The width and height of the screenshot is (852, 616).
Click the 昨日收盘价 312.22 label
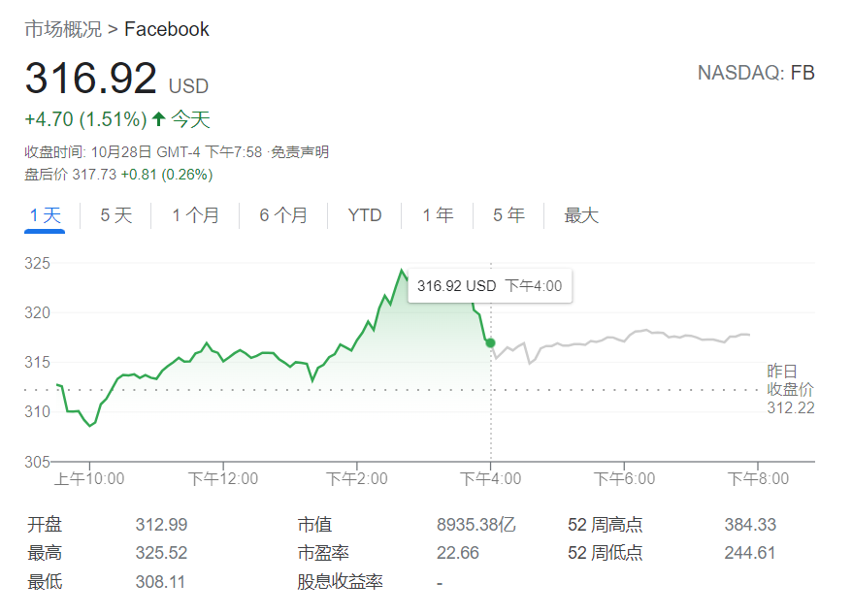coord(790,389)
